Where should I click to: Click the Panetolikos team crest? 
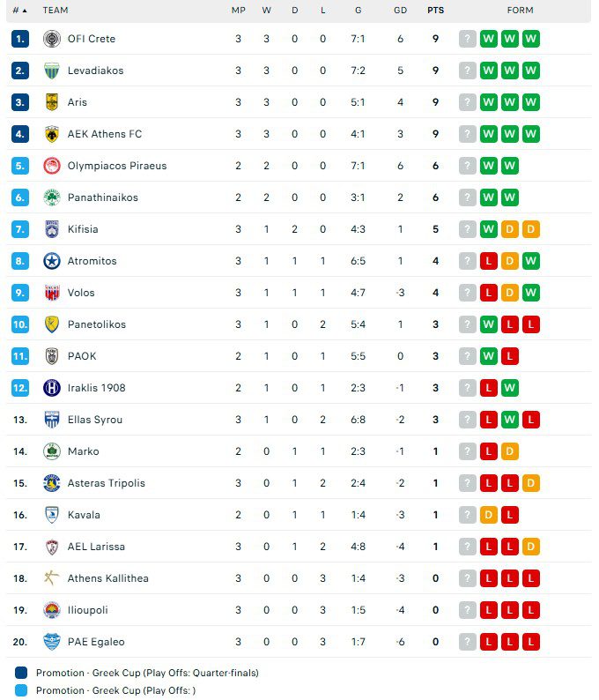pos(51,324)
